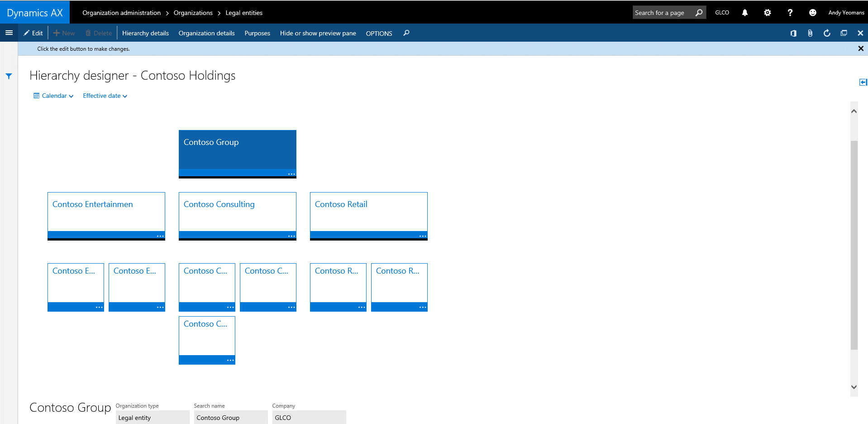Go to the Dynamics AX home

point(35,13)
